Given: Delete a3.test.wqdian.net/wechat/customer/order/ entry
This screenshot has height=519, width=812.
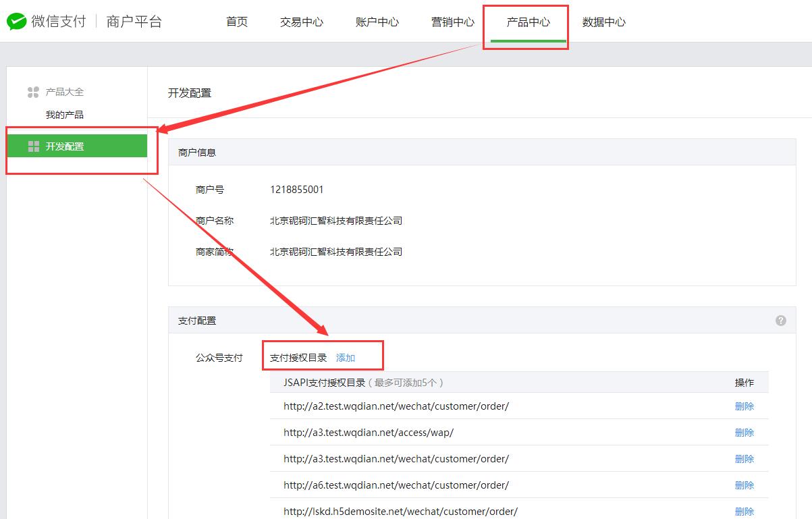Looking at the screenshot, I should pyautogui.click(x=745, y=459).
